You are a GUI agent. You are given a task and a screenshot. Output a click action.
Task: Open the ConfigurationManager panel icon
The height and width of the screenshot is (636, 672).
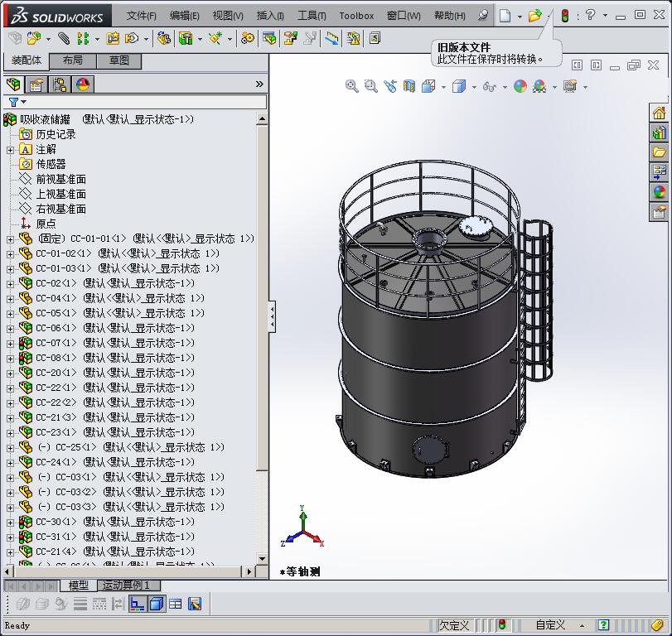pyautogui.click(x=60, y=85)
